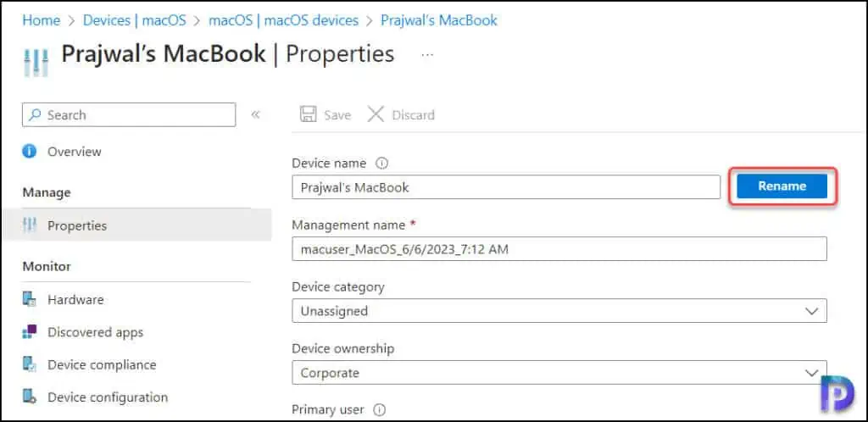Screen dimensions: 868x422
Task: Click the Prajwal's MacBook breadcrumb link
Action: 439,20
